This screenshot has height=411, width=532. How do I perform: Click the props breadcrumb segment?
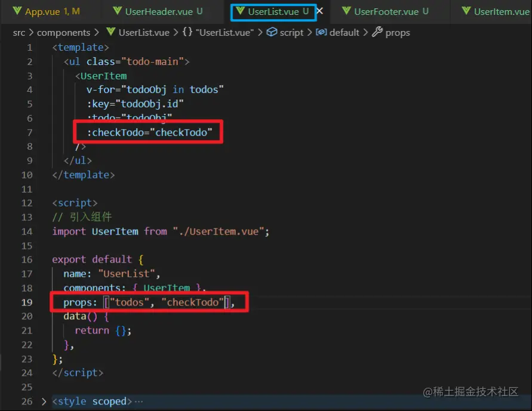[x=398, y=33]
